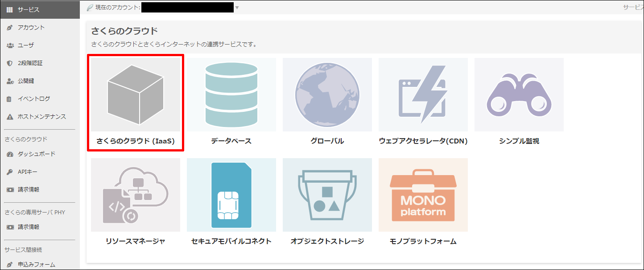The width and height of the screenshot is (644, 270).
Task: Open the データベース database cylinder icon
Action: pos(231,94)
